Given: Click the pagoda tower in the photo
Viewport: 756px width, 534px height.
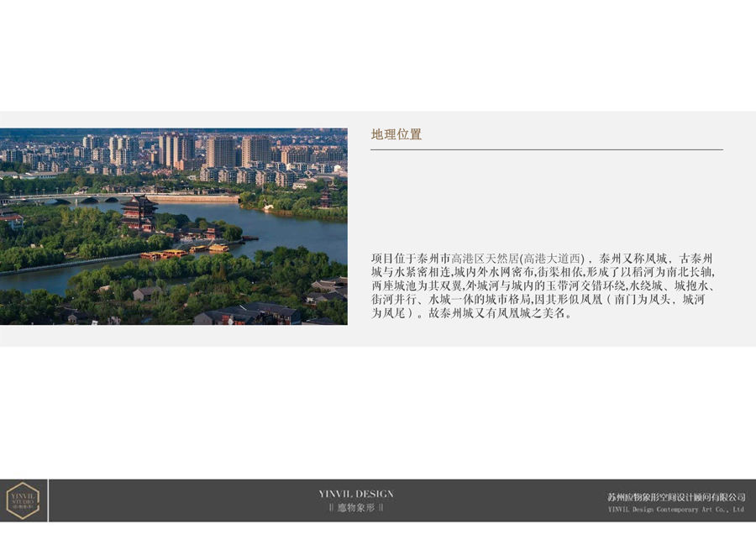Looking at the screenshot, I should 139,212.
